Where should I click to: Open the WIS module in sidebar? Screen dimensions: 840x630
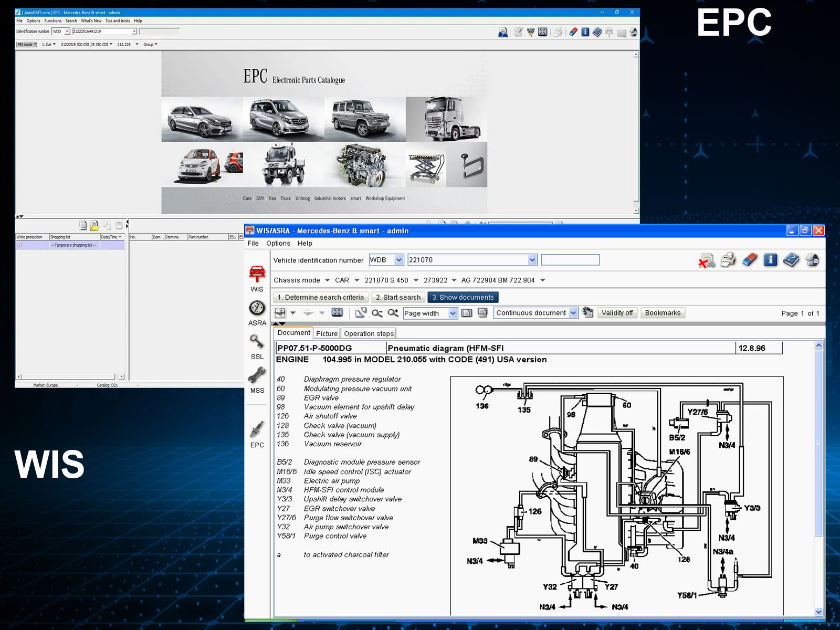click(257, 274)
